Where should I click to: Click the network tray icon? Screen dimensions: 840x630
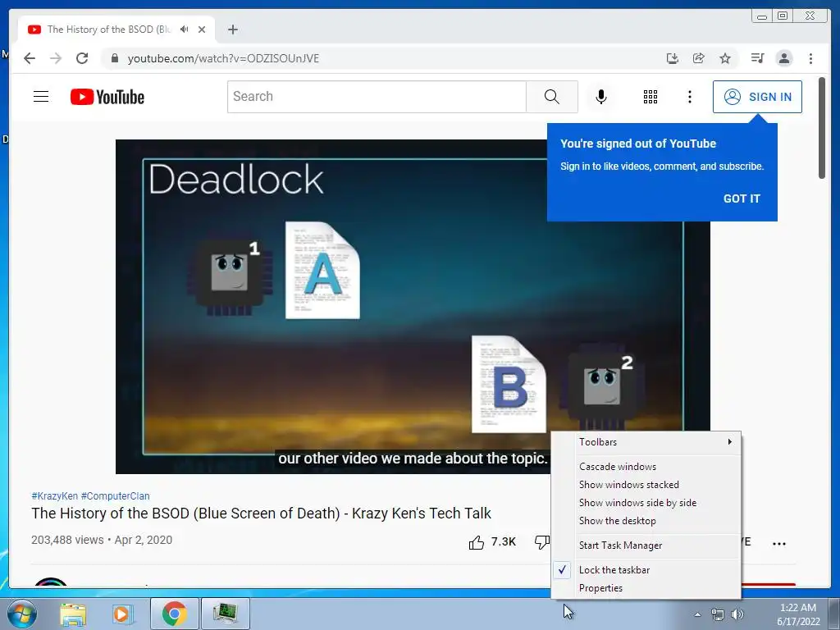pos(717,614)
